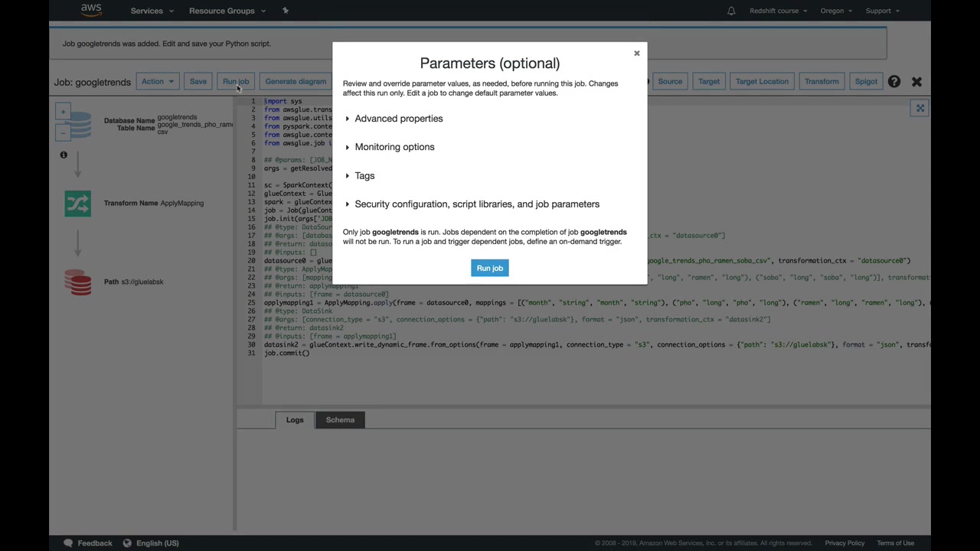Image resolution: width=980 pixels, height=551 pixels.
Task: Expand Security configuration, script libraries, and job parameters
Action: pyautogui.click(x=472, y=204)
